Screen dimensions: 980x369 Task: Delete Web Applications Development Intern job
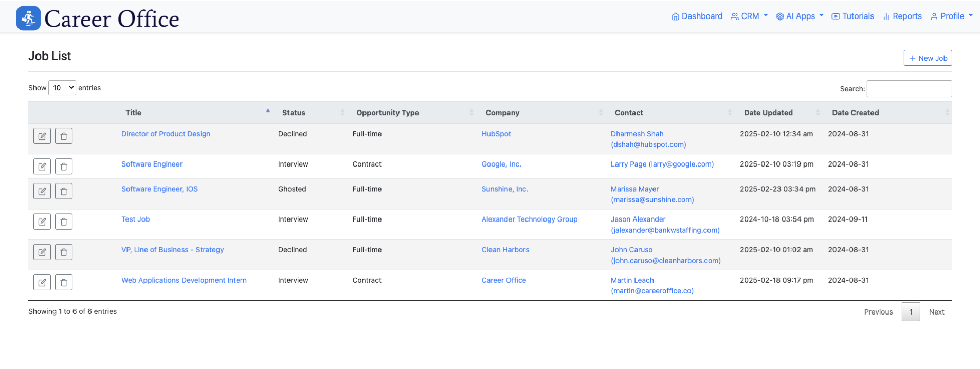click(x=64, y=282)
